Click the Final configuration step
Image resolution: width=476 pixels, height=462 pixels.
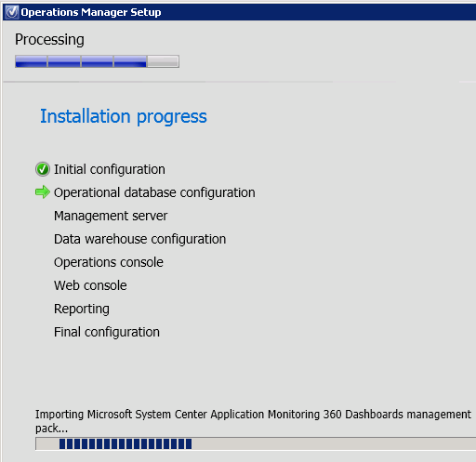pos(107,332)
